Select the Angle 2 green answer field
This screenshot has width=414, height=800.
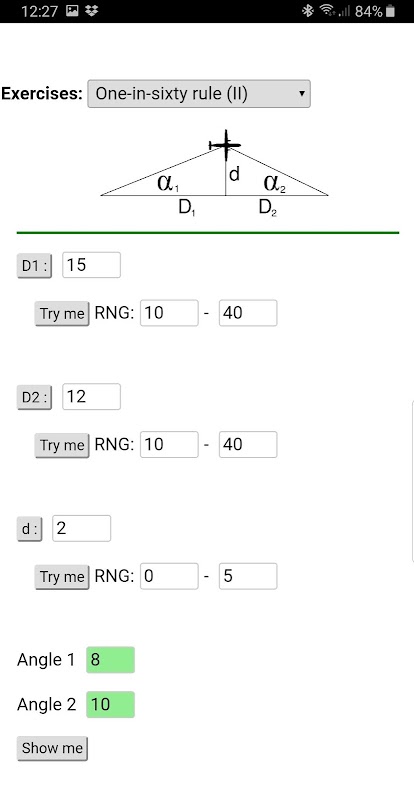(110, 705)
